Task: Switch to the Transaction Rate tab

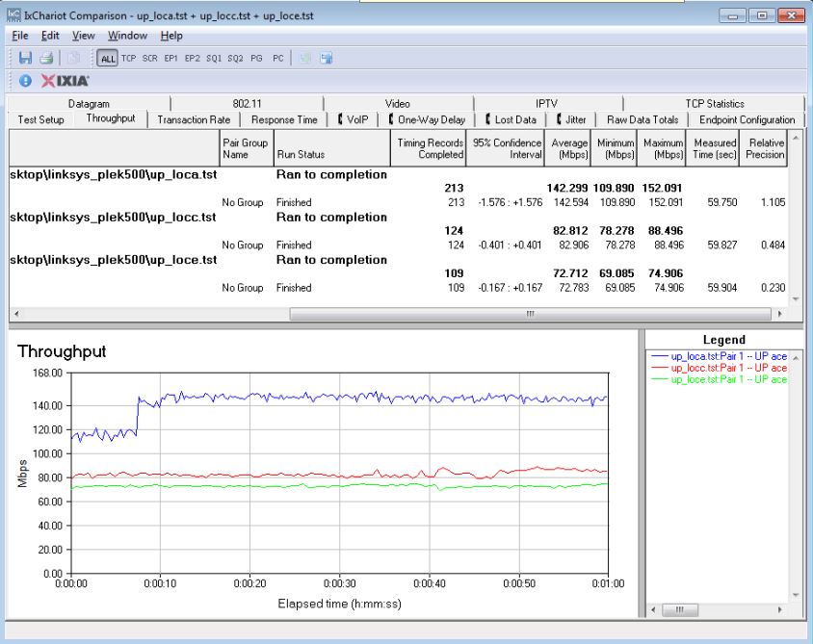Action: tap(194, 119)
